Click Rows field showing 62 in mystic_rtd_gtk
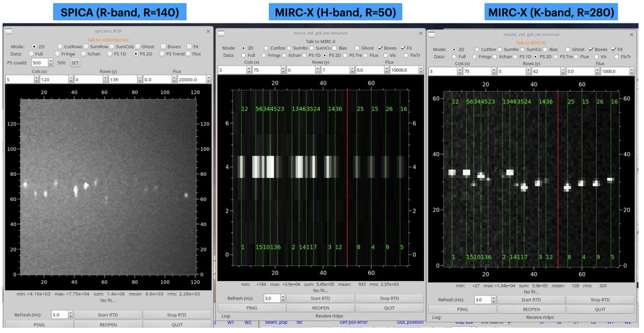The image size is (644, 333). [x=546, y=71]
